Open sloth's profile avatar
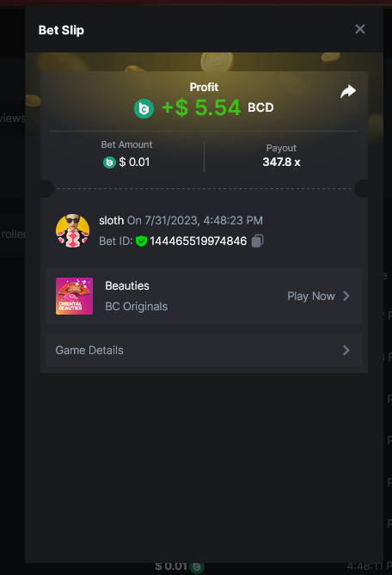 coord(72,230)
